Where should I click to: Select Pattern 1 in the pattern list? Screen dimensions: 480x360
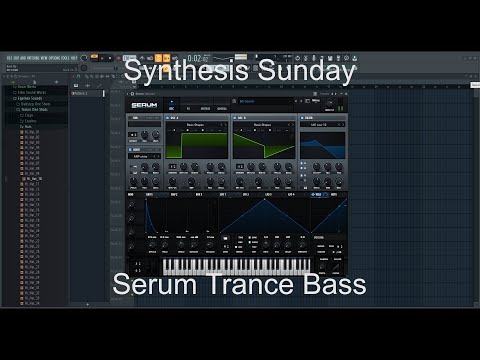point(87,94)
